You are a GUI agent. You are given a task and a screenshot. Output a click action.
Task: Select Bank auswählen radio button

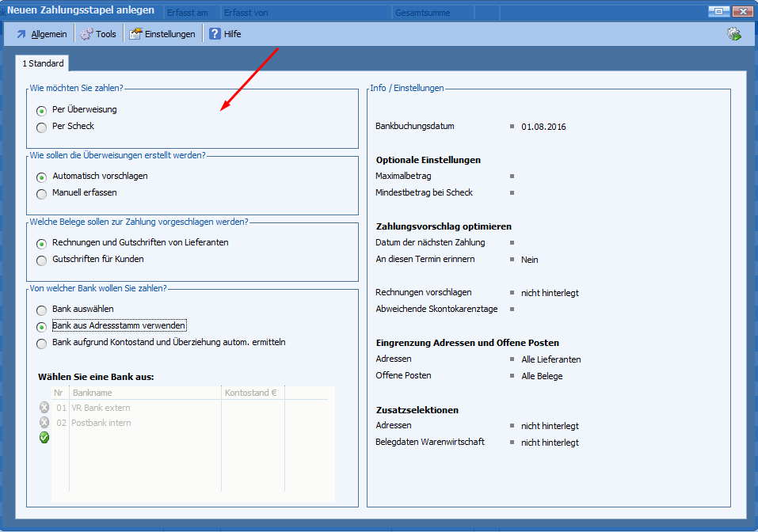42,310
